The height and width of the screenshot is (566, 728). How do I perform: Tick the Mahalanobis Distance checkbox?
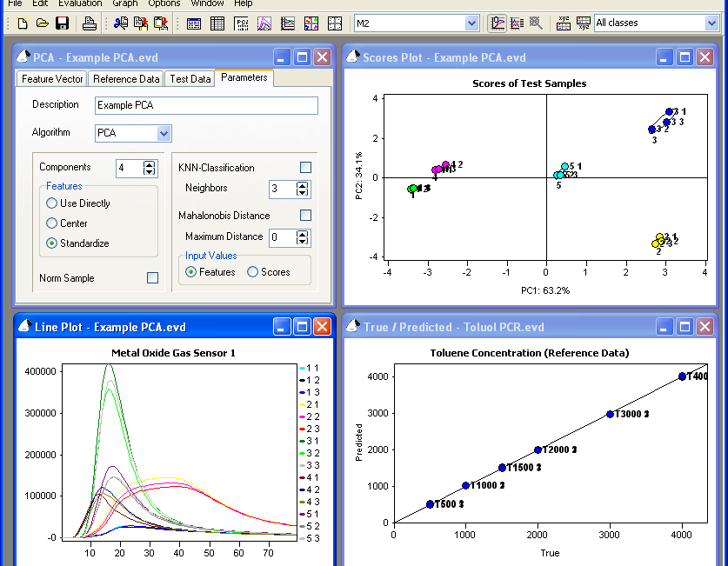click(305, 216)
